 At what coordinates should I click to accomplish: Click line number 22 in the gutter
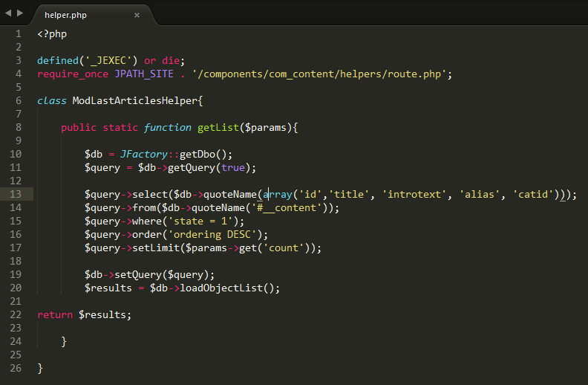[x=16, y=314]
